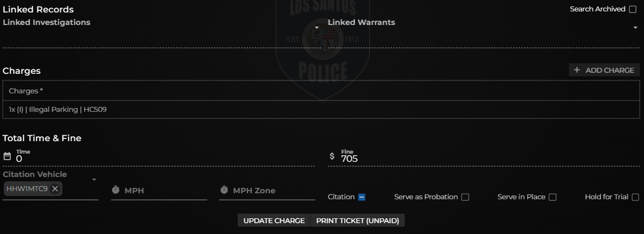Click the stopwatch icon next to MPH Zone

click(x=224, y=190)
